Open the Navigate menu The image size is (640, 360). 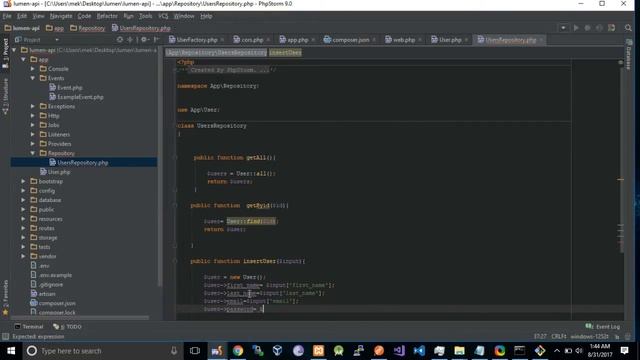(x=61, y=16)
